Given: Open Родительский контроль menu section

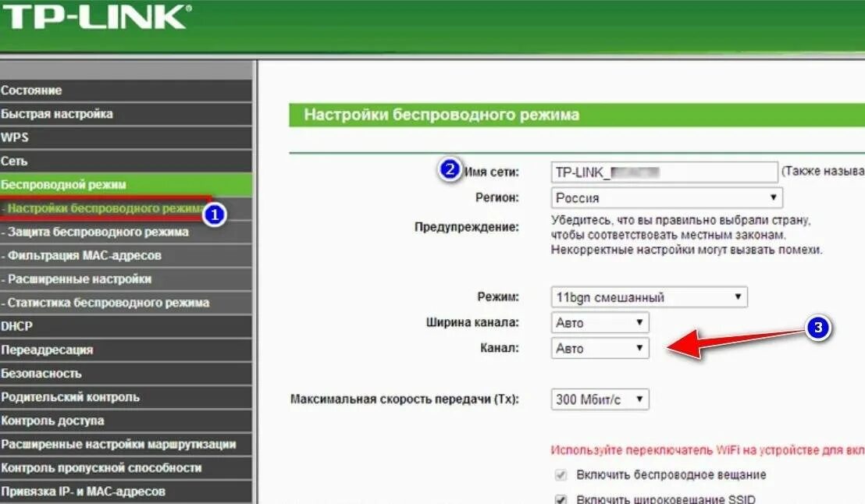Looking at the screenshot, I should click(x=126, y=397).
